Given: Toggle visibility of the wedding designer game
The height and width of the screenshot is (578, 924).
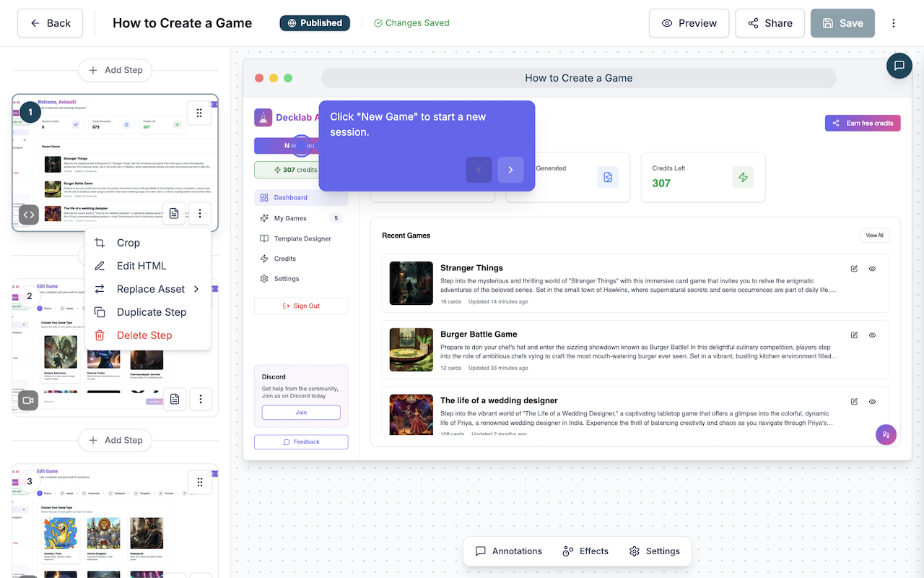Looking at the screenshot, I should point(872,401).
